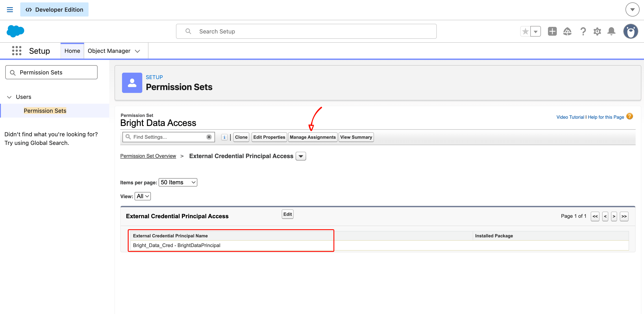
Task: Go to next page with > button
Action: click(x=614, y=216)
